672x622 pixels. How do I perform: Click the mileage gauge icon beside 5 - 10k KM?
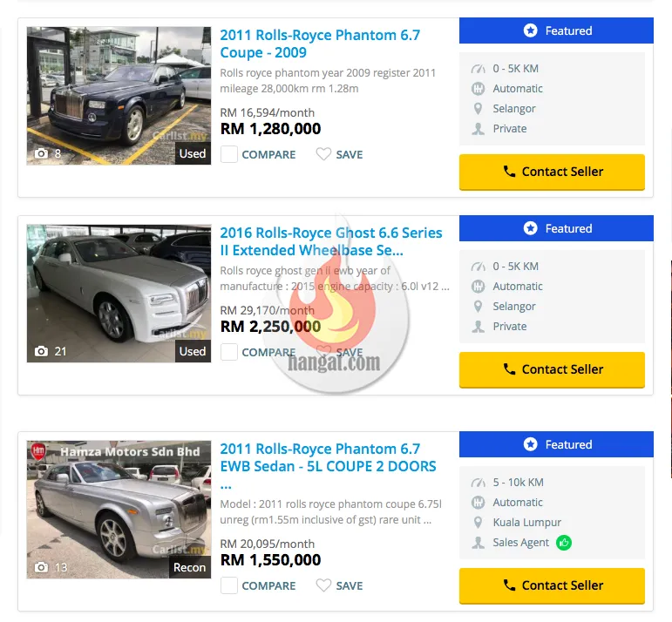(x=478, y=483)
